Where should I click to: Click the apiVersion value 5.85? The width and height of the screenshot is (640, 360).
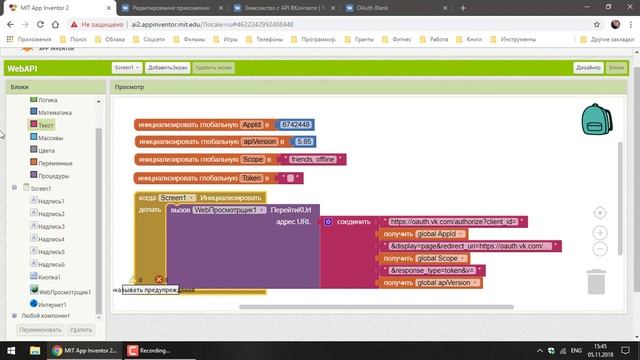coord(304,141)
